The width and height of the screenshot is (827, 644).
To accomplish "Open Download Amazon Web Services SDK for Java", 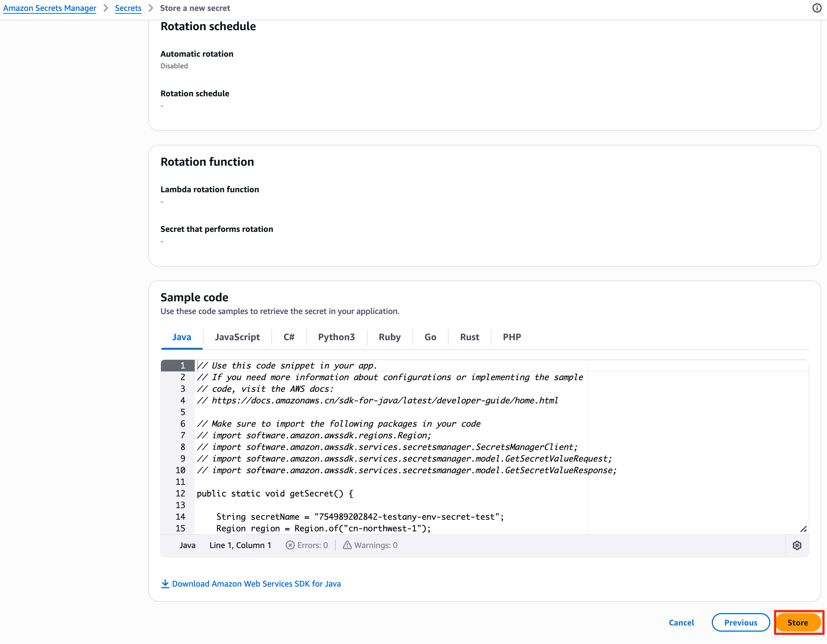I will coord(257,584).
